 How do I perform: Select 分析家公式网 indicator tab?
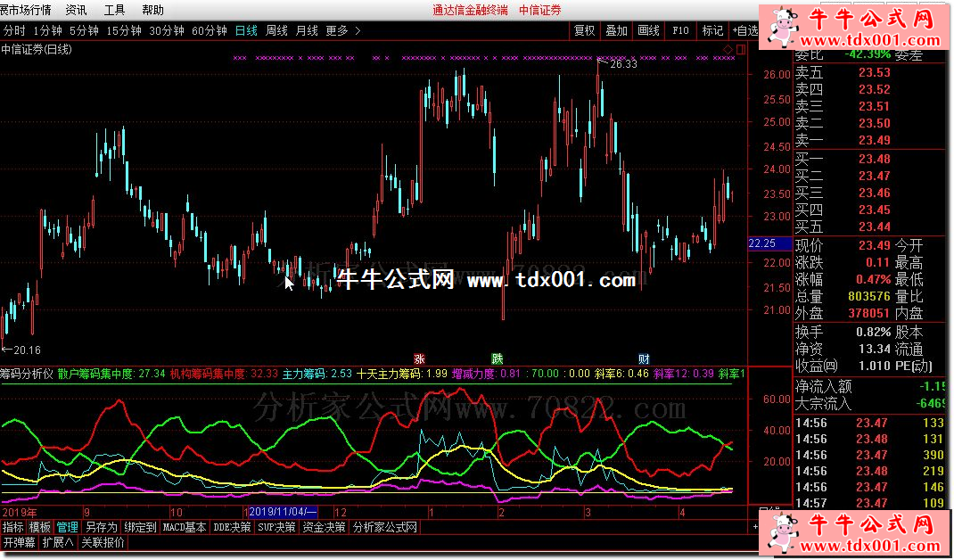[x=385, y=527]
